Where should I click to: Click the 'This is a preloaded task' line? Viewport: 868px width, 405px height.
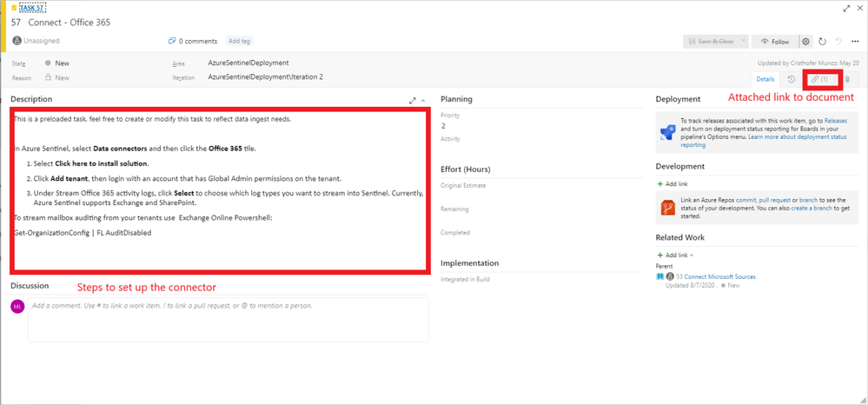(x=152, y=118)
